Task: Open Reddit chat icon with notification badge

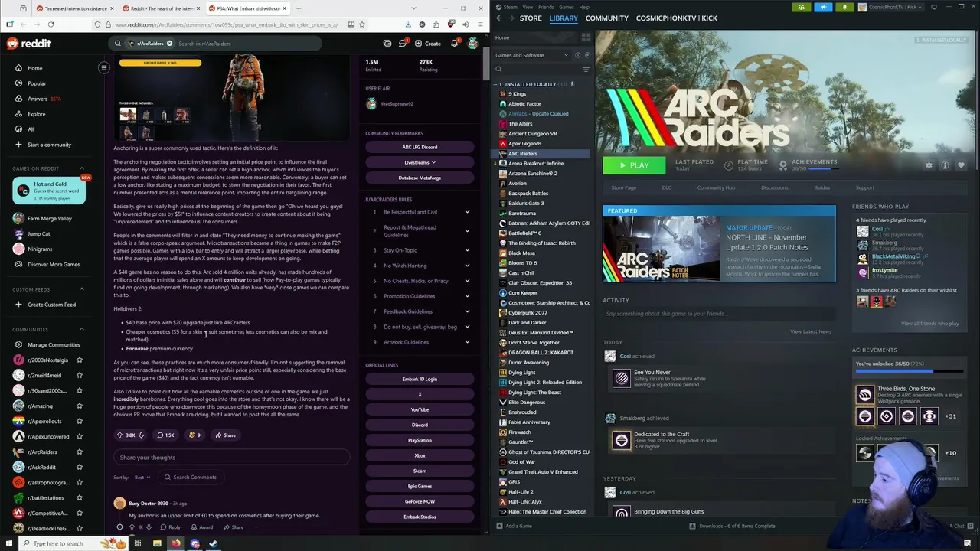Action: (x=403, y=44)
